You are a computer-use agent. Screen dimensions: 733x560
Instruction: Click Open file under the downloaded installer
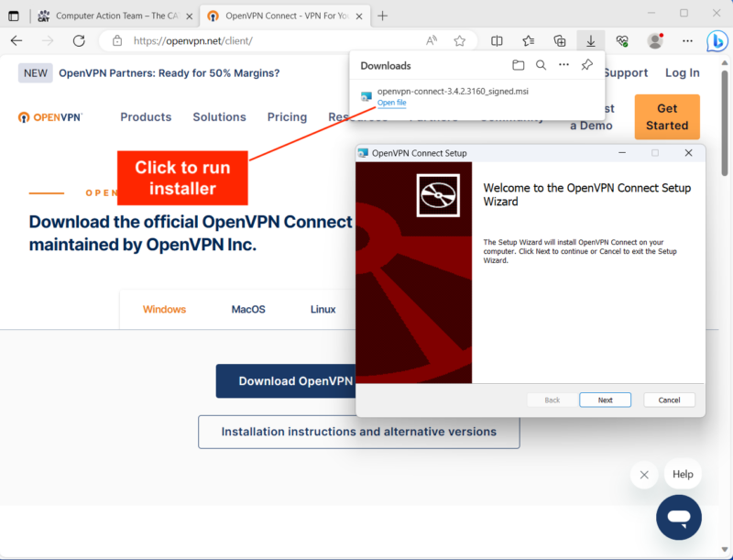pyautogui.click(x=391, y=103)
